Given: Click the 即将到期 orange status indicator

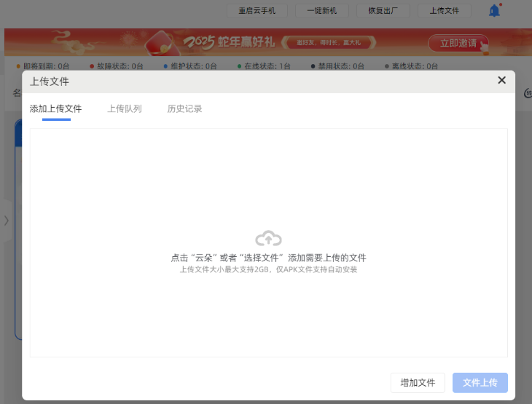Looking at the screenshot, I should tap(43, 66).
